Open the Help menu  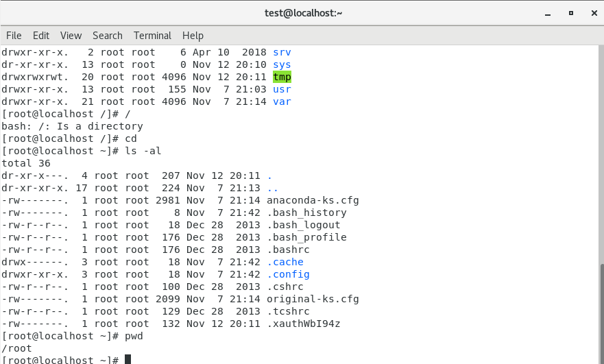click(x=193, y=36)
